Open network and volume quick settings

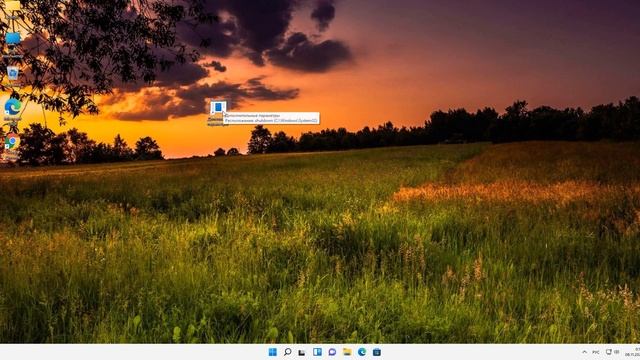[x=612, y=352]
